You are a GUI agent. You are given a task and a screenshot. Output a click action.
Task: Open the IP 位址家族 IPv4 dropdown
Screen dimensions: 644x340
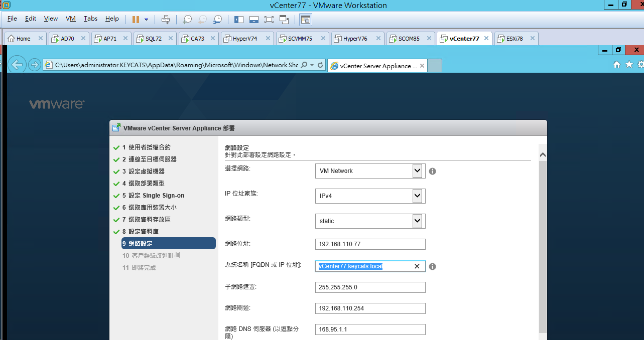pos(370,196)
